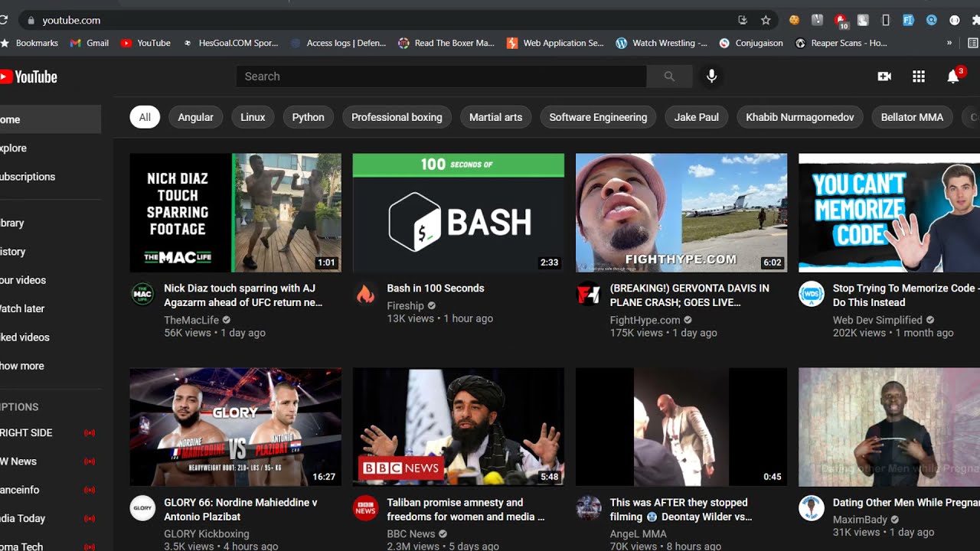Open the GLORY Kickboxing channel avatar
The image size is (980, 551).
pyautogui.click(x=142, y=508)
